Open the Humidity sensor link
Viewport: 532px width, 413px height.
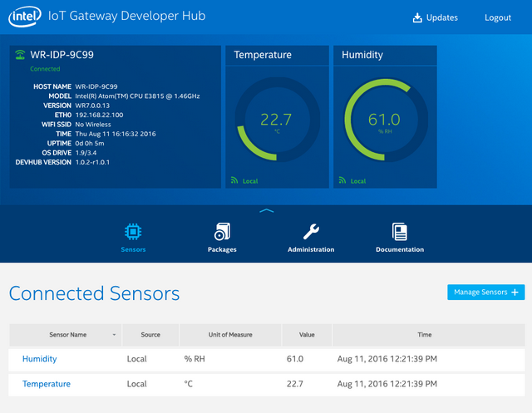pos(39,359)
